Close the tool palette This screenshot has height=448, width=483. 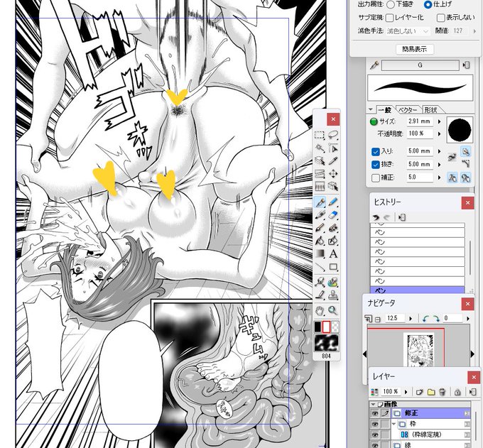[333, 119]
